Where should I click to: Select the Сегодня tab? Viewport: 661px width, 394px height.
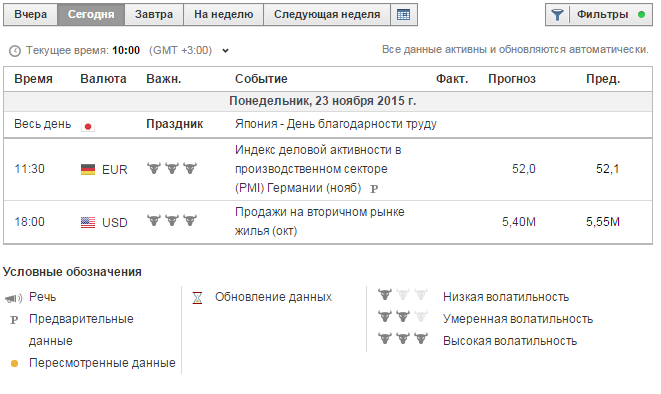tap(91, 15)
